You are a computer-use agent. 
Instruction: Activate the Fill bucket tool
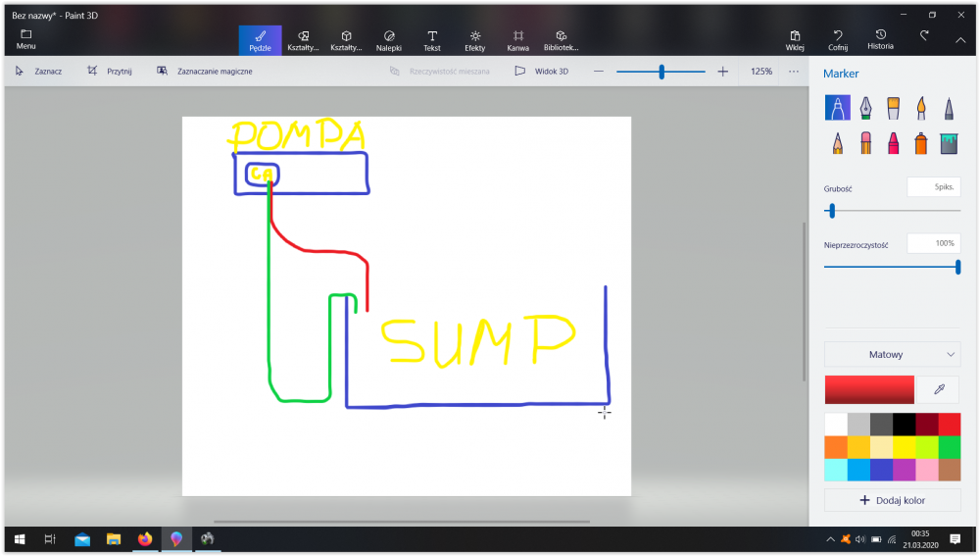tap(949, 144)
